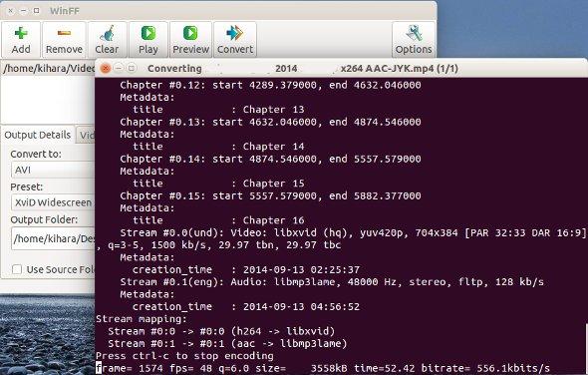Click the Converting terminal title bar text
The image size is (588, 375).
click(x=303, y=69)
